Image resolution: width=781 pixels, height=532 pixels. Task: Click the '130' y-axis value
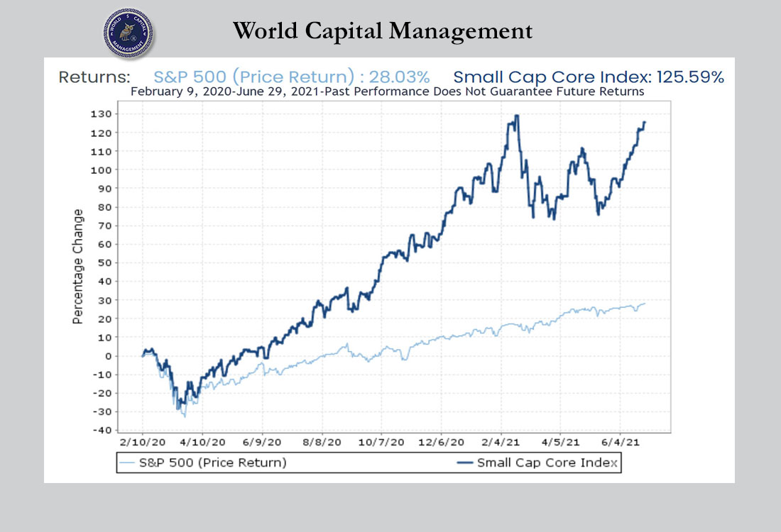[x=101, y=114]
